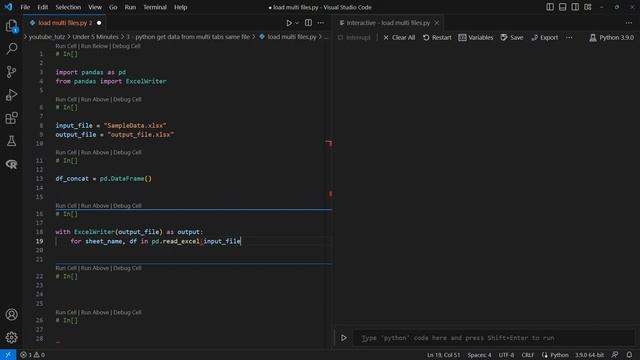Image resolution: width=640 pixels, height=360 pixels.
Task: Toggle secondary side bar layout icon
Action: tap(575, 7)
